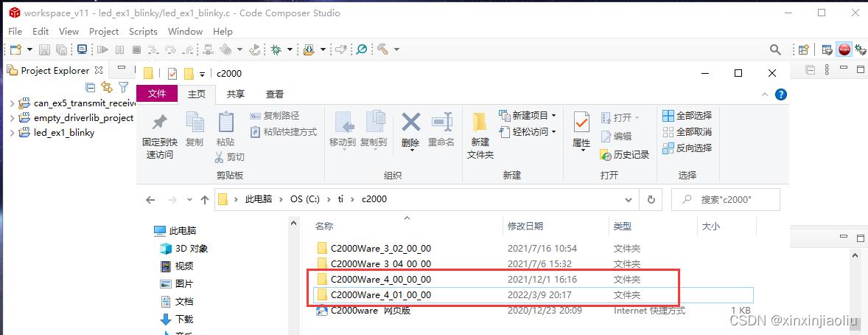Open the Help menu in CCS
The image size is (868, 335).
click(x=223, y=32)
